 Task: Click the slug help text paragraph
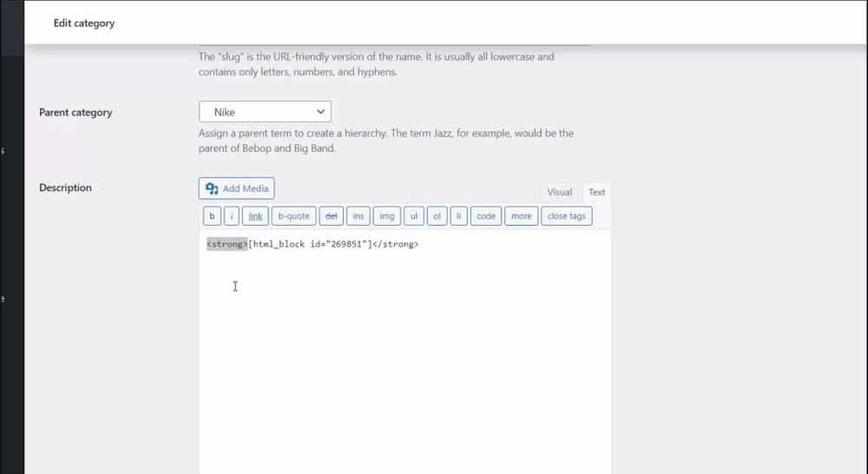tap(377, 64)
